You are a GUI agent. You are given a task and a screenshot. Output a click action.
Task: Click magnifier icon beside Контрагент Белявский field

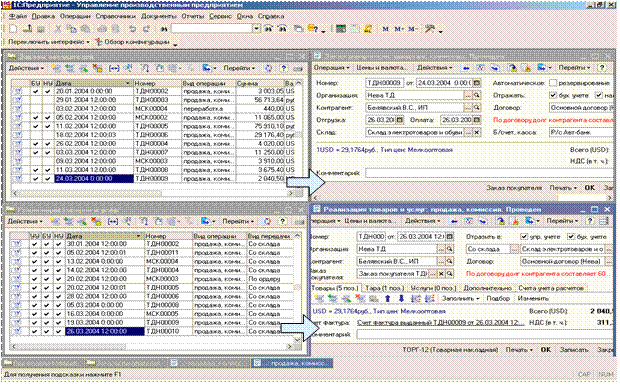pos(477,108)
